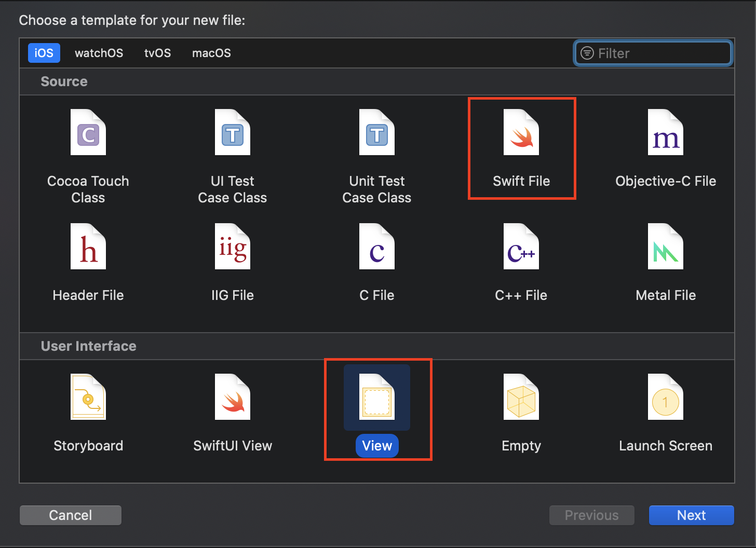
Task: Select the SwiftUI View template icon
Action: (233, 396)
